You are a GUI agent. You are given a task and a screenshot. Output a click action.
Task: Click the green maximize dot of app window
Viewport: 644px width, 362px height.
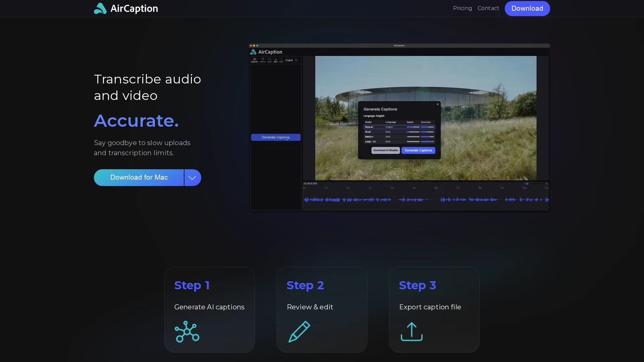[257, 46]
